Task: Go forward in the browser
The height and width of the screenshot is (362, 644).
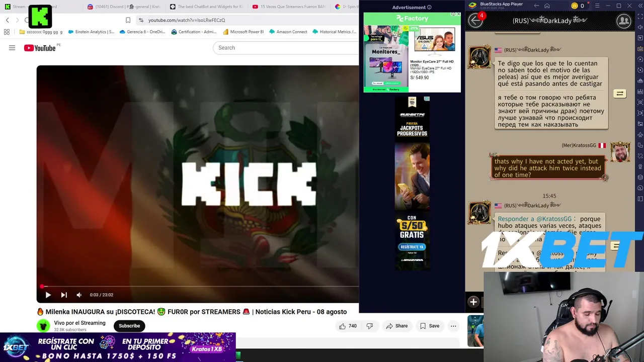Action: (17, 20)
